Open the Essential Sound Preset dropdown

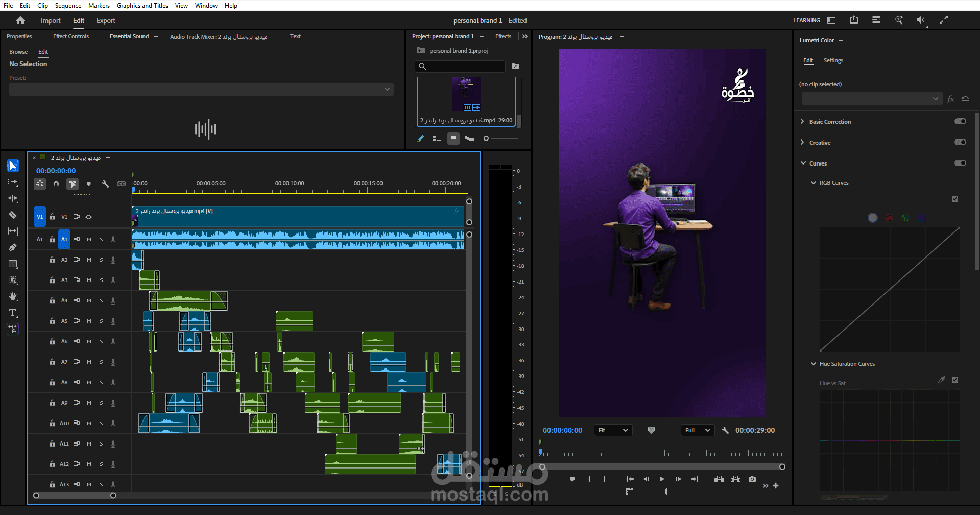click(201, 89)
